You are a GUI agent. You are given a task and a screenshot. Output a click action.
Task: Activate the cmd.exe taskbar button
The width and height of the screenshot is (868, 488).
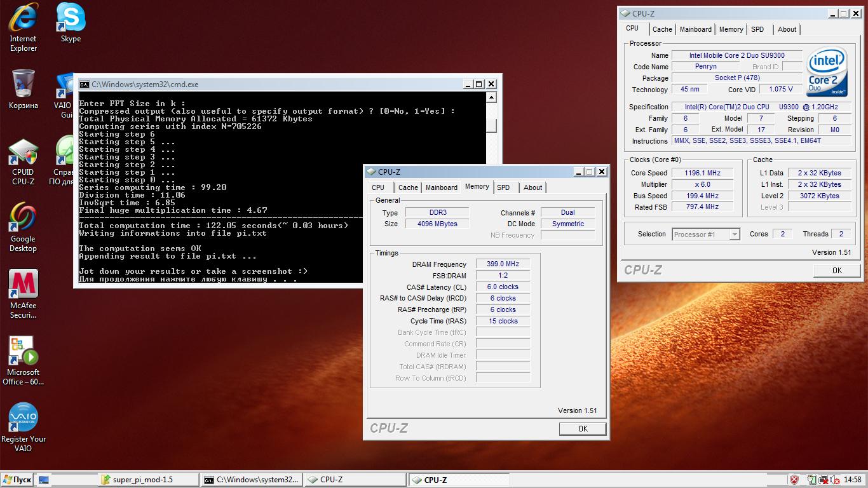[x=251, y=480]
